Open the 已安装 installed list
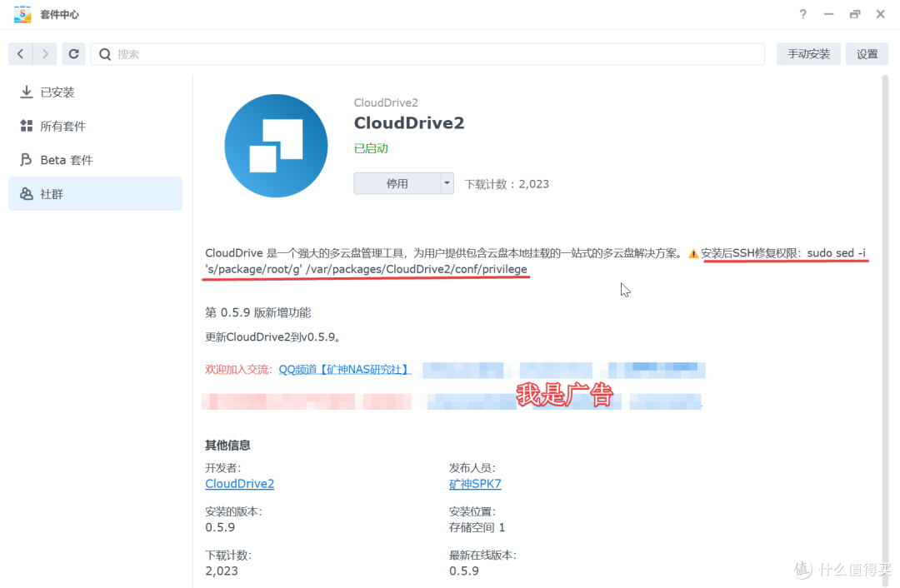Image resolution: width=900 pixels, height=588 pixels. (x=95, y=92)
